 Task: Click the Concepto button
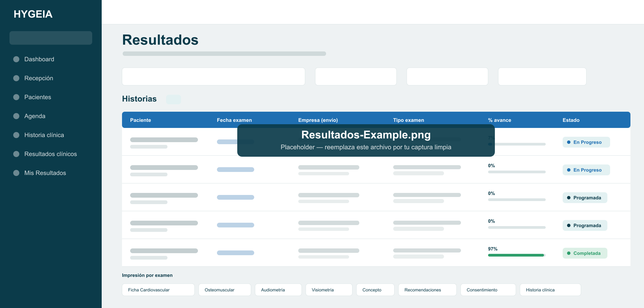pos(375,290)
